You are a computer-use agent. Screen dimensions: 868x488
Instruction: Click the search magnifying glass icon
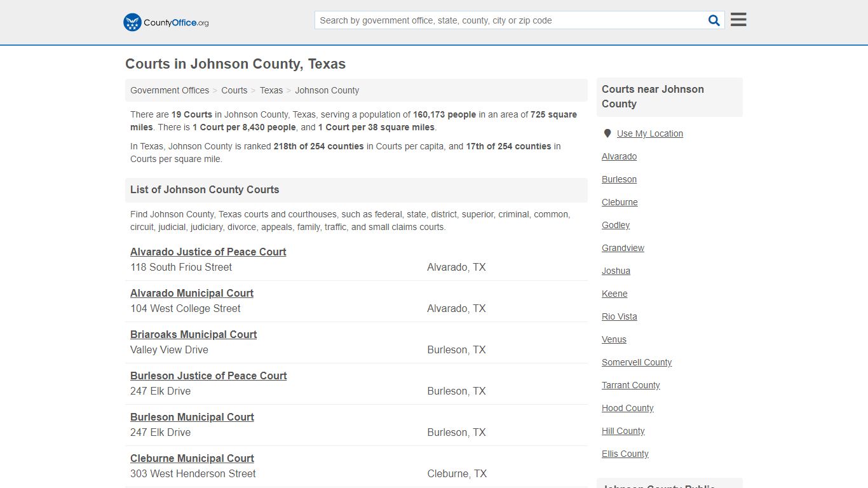[x=714, y=20]
